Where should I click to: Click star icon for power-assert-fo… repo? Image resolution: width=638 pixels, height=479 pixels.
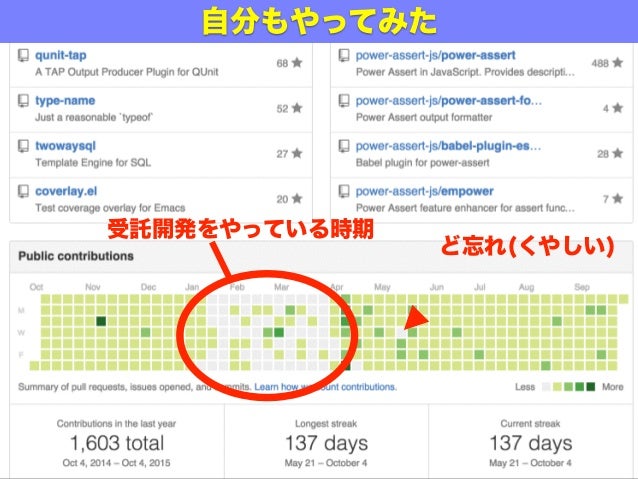[618, 108]
